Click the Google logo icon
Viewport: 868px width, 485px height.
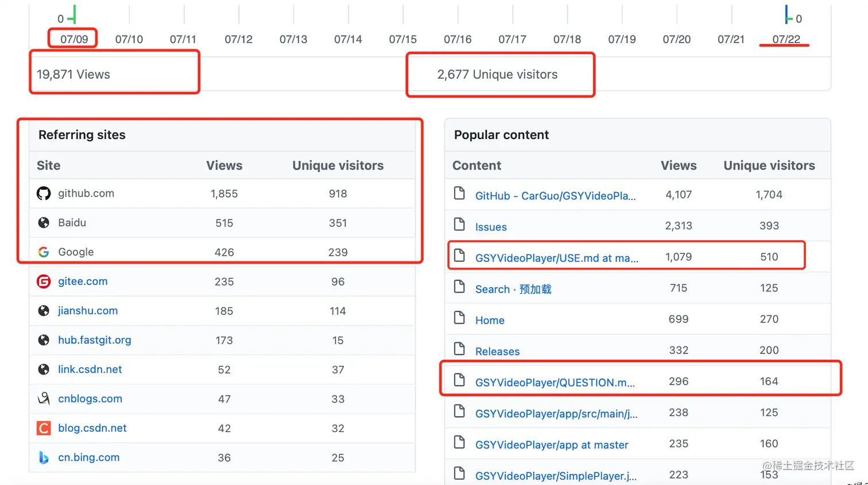click(44, 252)
